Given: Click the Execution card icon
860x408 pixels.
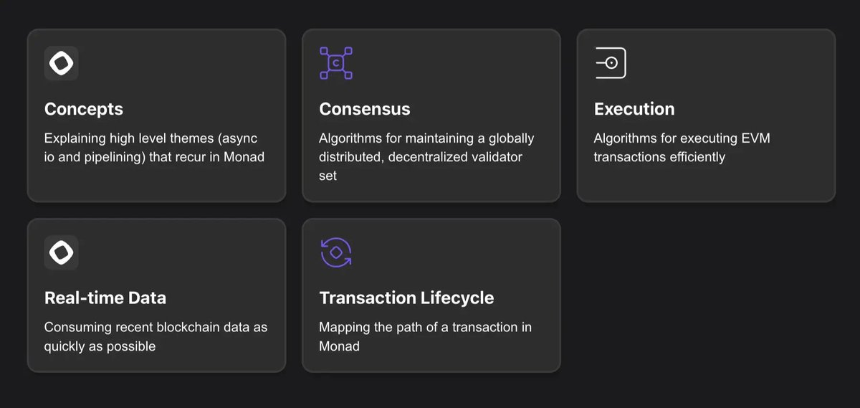Looking at the screenshot, I should point(610,63).
